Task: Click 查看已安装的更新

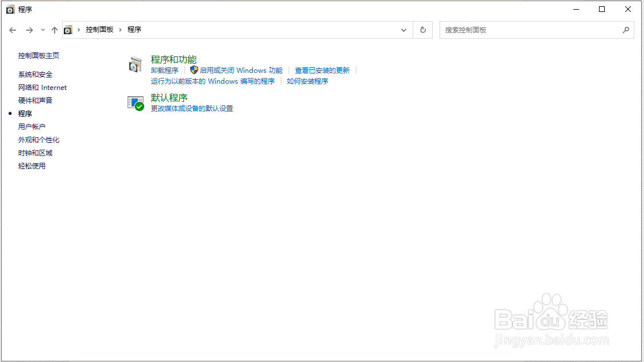Action: point(323,70)
